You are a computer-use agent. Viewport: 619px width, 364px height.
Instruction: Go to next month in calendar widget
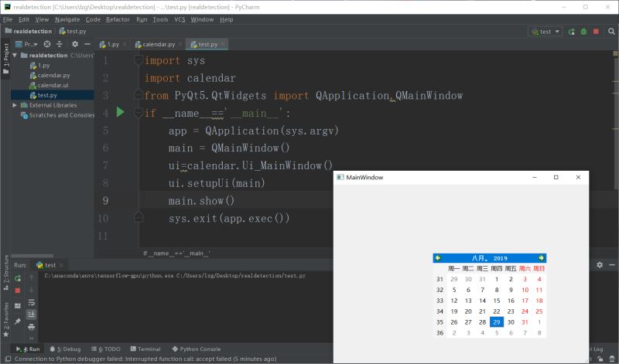click(541, 258)
